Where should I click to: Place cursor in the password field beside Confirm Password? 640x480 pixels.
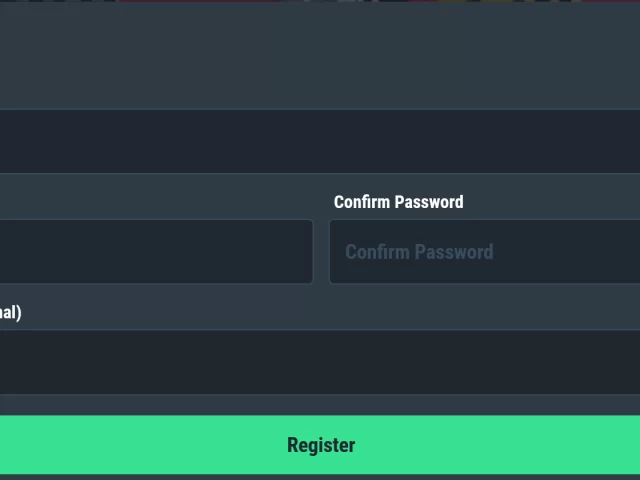[x=156, y=251]
